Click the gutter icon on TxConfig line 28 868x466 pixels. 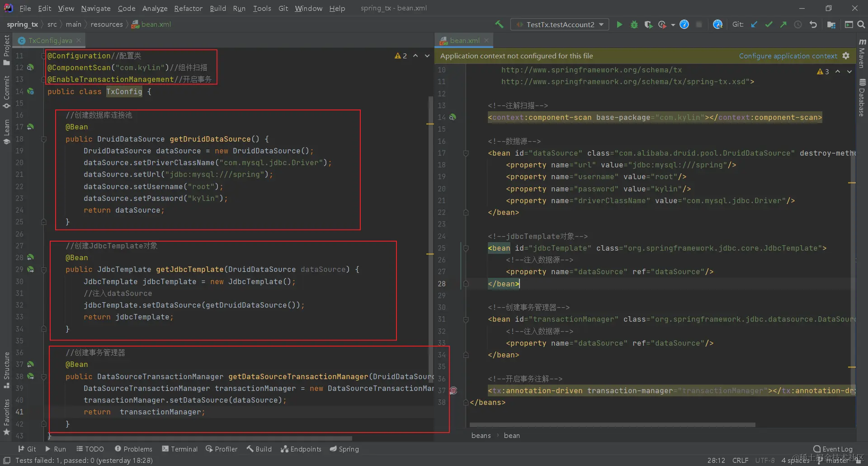click(30, 257)
